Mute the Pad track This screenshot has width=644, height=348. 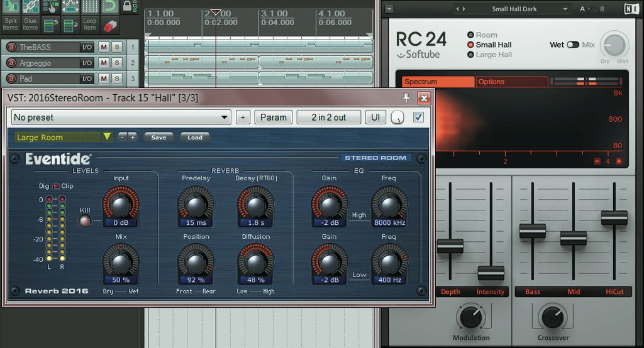click(104, 79)
